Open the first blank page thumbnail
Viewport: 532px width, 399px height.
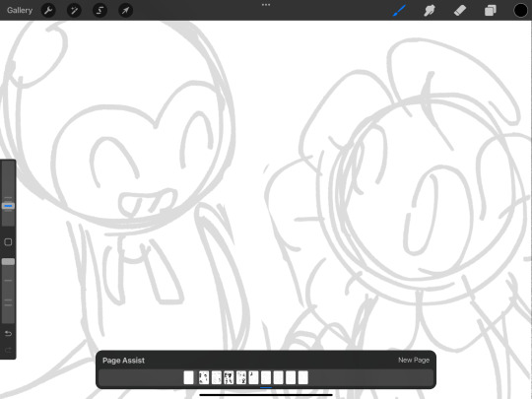[188, 377]
